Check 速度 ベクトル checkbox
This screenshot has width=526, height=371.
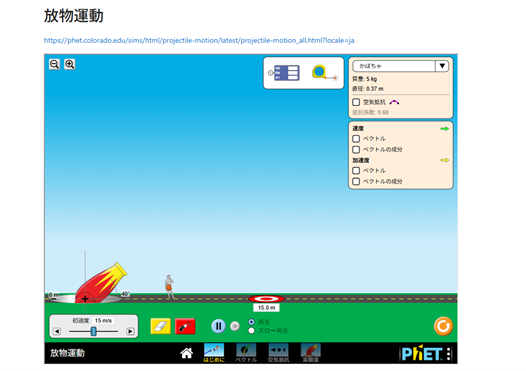click(x=356, y=139)
